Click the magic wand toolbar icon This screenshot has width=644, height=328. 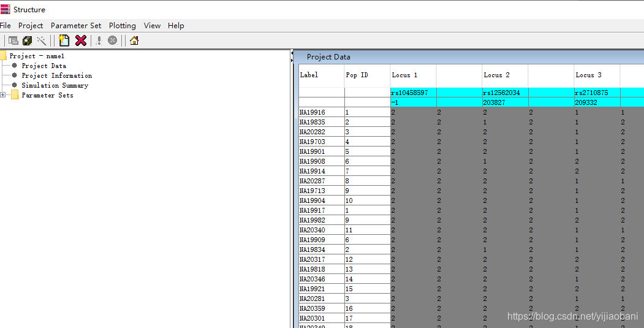[42, 40]
